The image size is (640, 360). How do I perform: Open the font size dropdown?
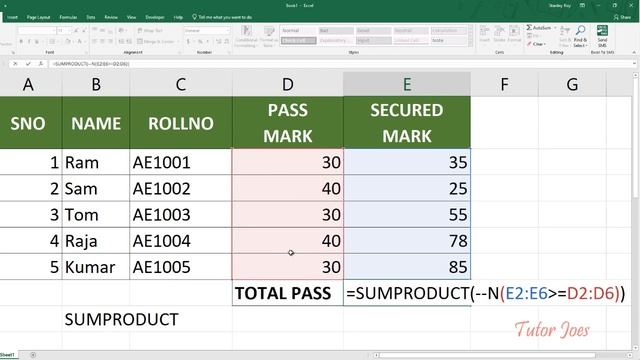coord(69,31)
